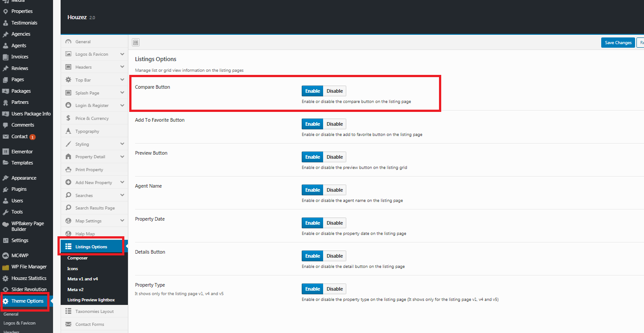The width and height of the screenshot is (644, 333).
Task: Click the Elementor logo icon
Action: (x=5, y=152)
